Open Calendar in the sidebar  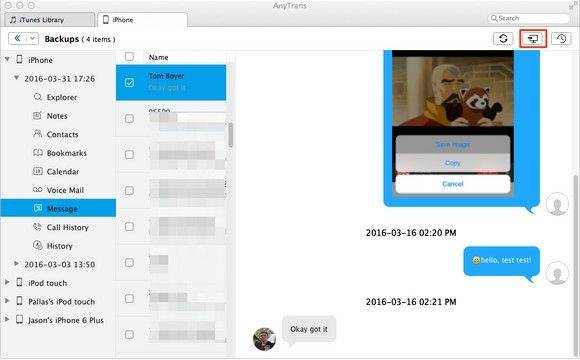pyautogui.click(x=63, y=171)
